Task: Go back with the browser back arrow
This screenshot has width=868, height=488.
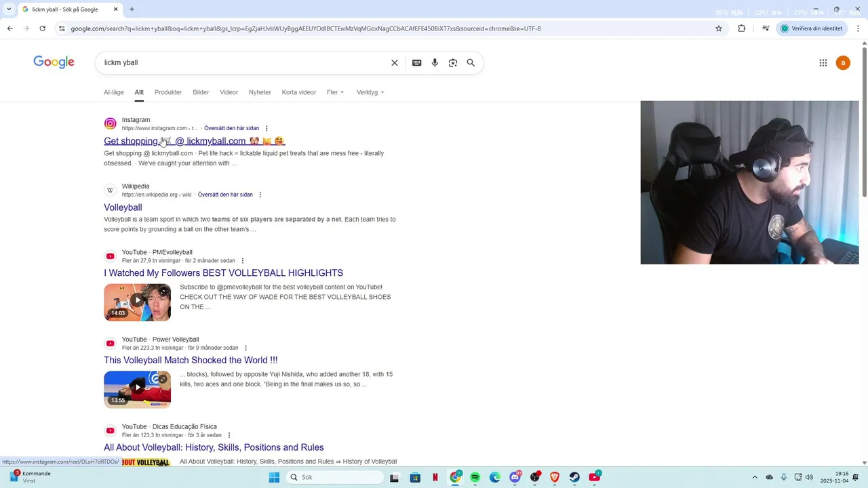Action: coord(9,28)
